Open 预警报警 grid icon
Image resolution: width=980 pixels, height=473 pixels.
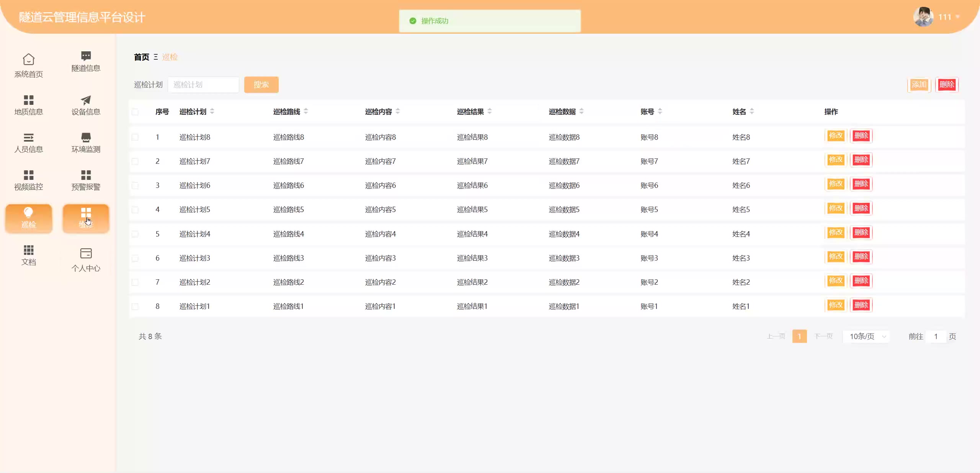(x=86, y=175)
